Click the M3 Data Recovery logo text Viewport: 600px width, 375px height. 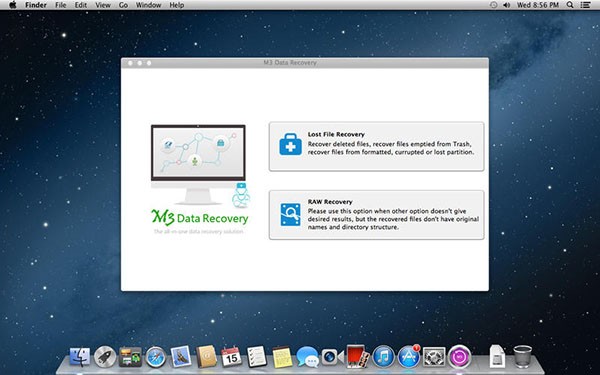pyautogui.click(x=200, y=218)
